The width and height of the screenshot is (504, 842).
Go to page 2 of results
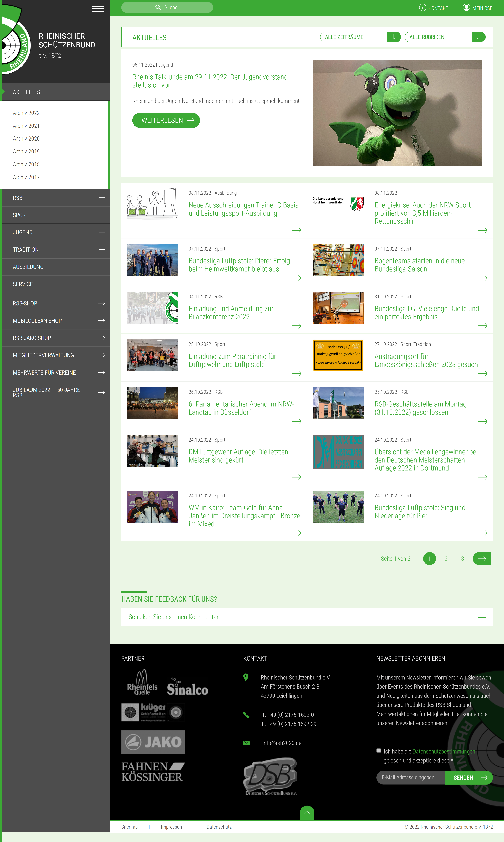pos(446,559)
